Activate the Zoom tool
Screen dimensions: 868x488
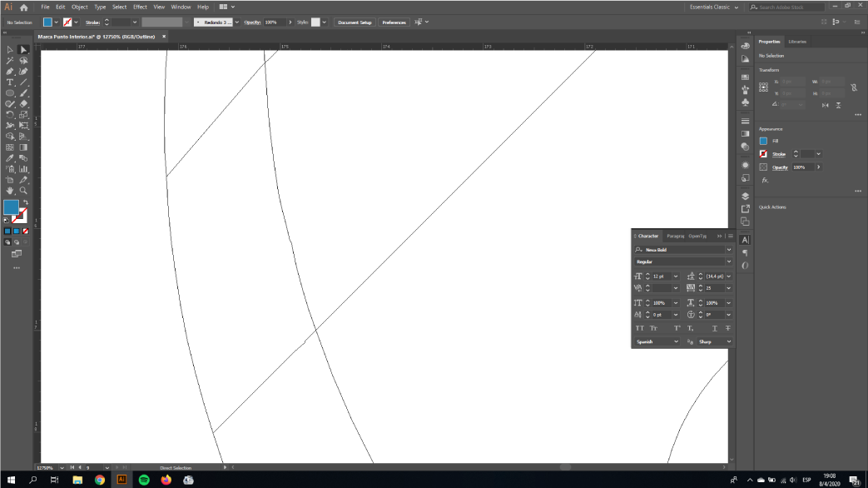coord(23,191)
